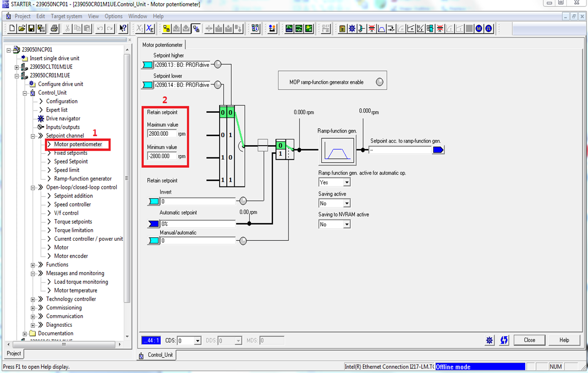The image size is (588, 373).
Task: Open existing project with folder icon
Action: coord(22,29)
